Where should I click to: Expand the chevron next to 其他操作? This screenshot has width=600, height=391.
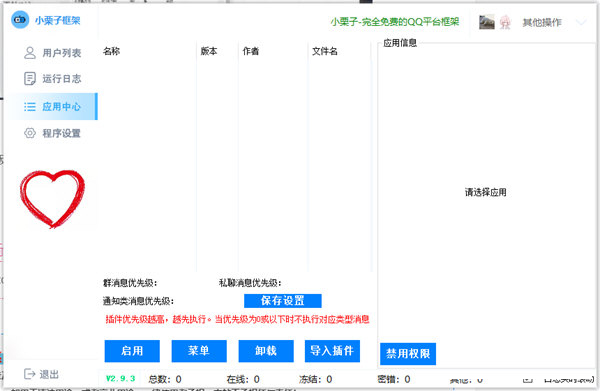tap(581, 23)
